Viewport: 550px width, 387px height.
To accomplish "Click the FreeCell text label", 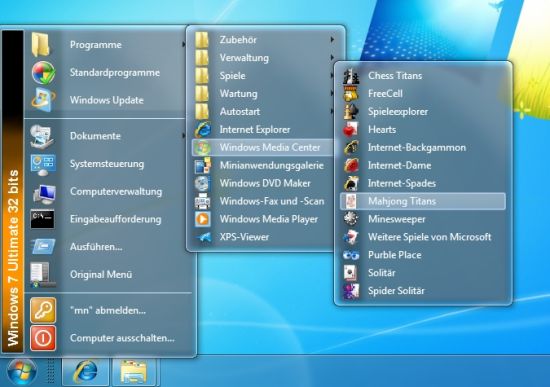I will pyautogui.click(x=385, y=94).
